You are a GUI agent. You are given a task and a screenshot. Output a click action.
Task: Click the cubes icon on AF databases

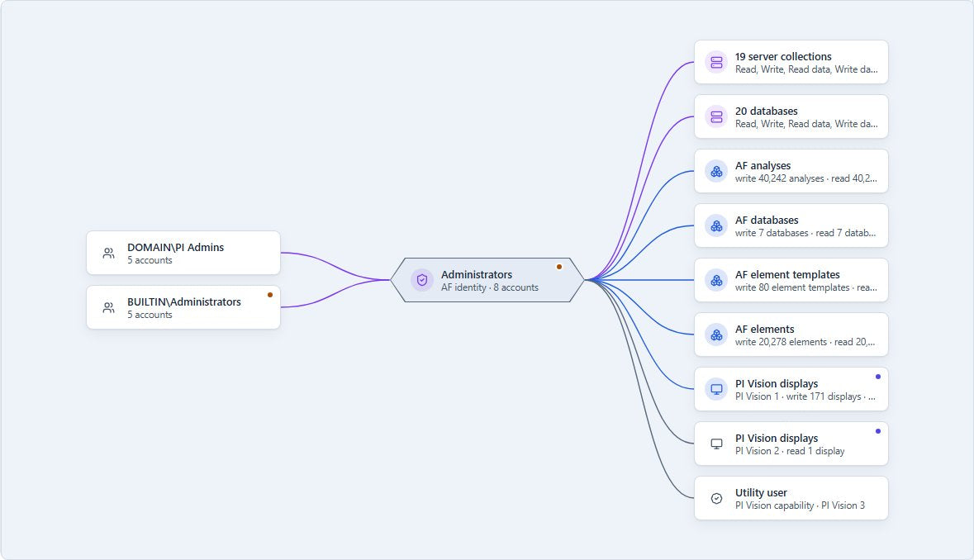(x=716, y=226)
